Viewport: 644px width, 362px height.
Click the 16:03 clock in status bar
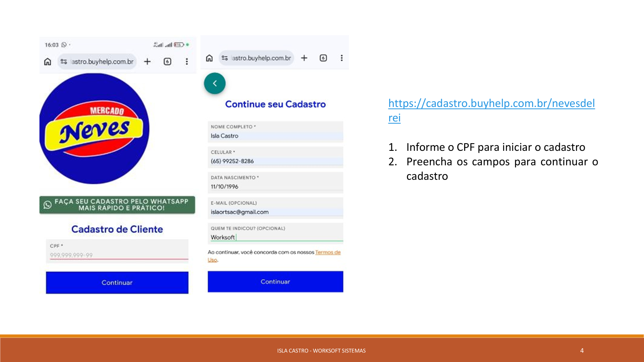(52, 45)
